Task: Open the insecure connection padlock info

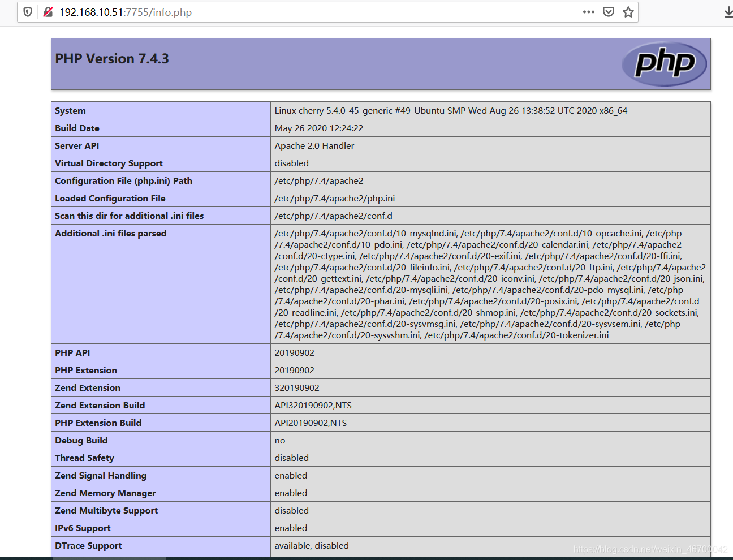Action: pyautogui.click(x=48, y=12)
